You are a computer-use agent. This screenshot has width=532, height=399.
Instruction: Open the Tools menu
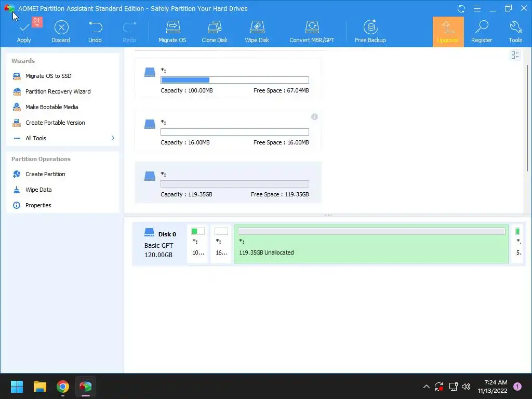[515, 32]
